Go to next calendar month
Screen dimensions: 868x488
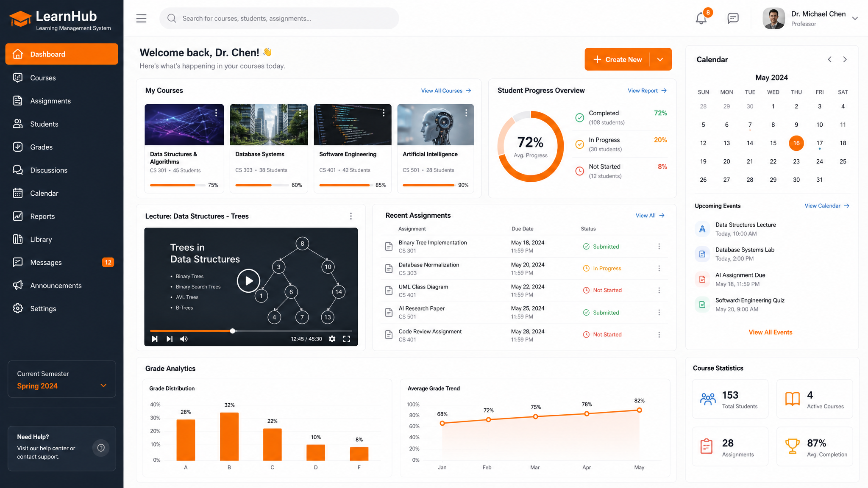point(845,59)
